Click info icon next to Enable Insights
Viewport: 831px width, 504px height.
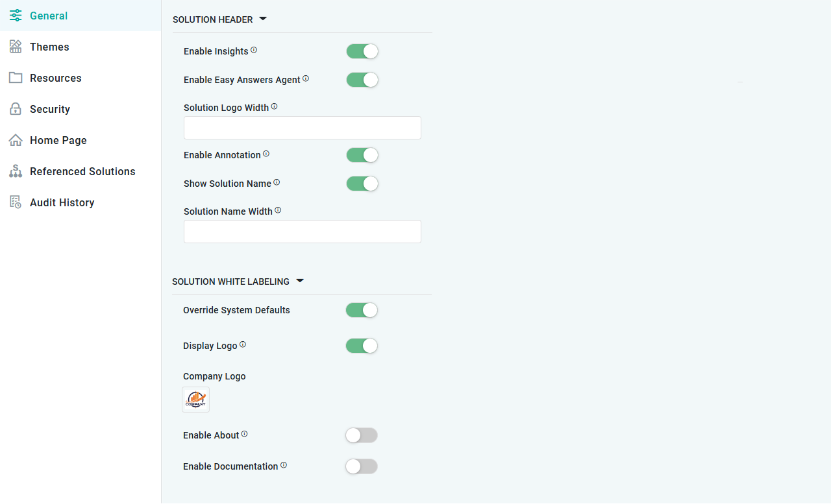[254, 50]
